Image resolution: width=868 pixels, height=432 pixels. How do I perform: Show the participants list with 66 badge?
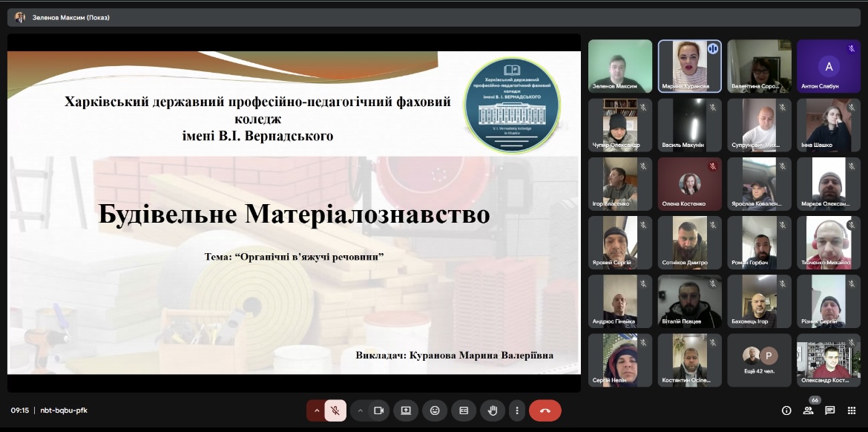808,410
